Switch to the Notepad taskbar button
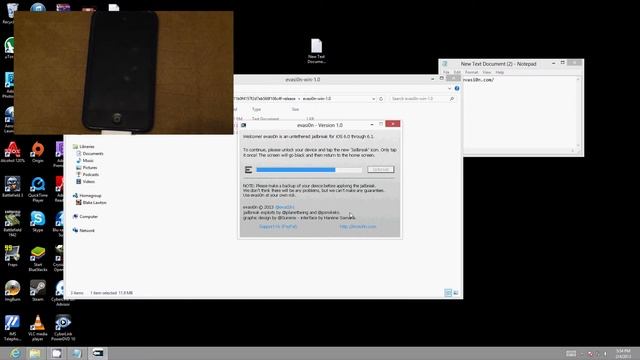The image size is (640, 360). pyautogui.click(x=77, y=353)
